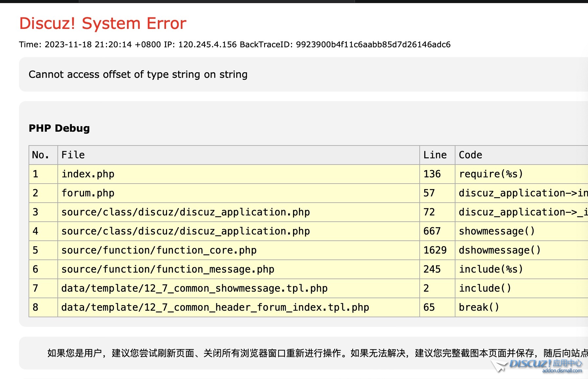
Task: Click line number 57
Action: point(437,193)
